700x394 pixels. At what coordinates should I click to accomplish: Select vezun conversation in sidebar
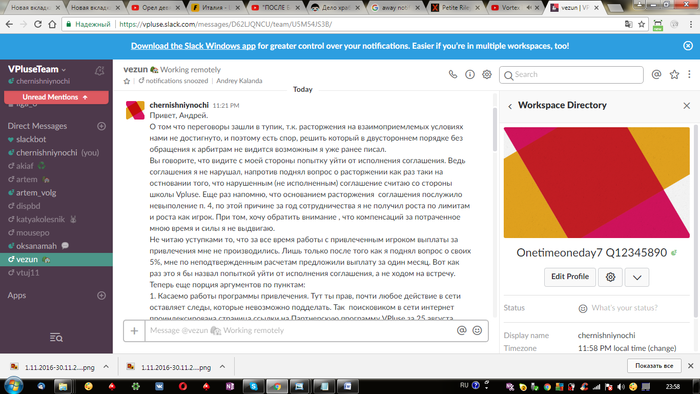tap(56, 259)
